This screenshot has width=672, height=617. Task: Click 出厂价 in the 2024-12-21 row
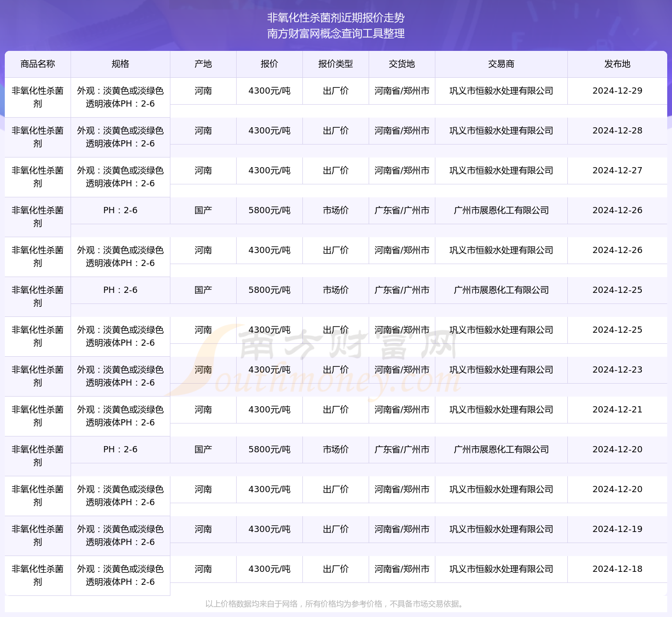336,410
